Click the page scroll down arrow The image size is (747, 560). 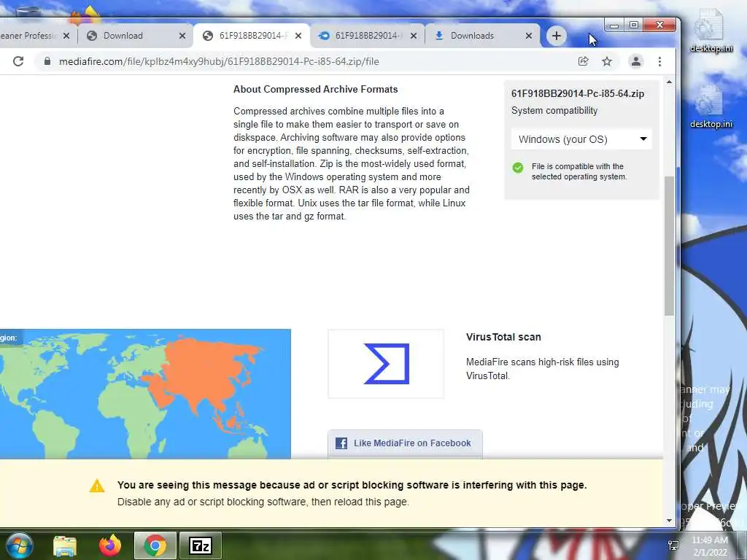[670, 521]
